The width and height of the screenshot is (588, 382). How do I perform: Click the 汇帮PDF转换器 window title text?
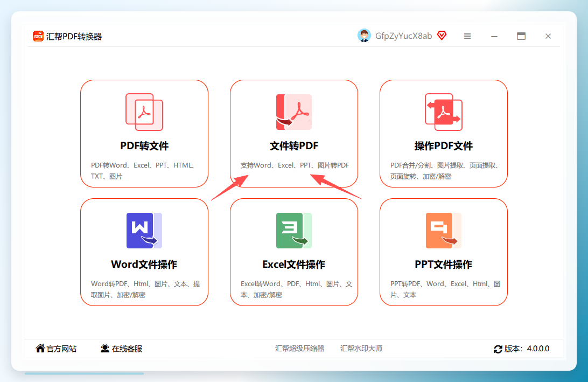coord(74,37)
